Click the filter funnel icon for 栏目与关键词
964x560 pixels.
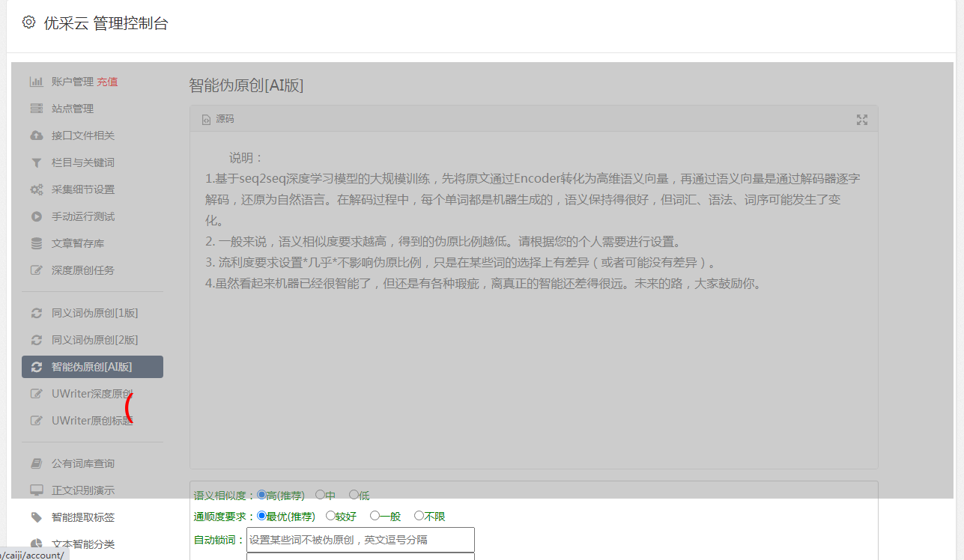click(x=36, y=162)
